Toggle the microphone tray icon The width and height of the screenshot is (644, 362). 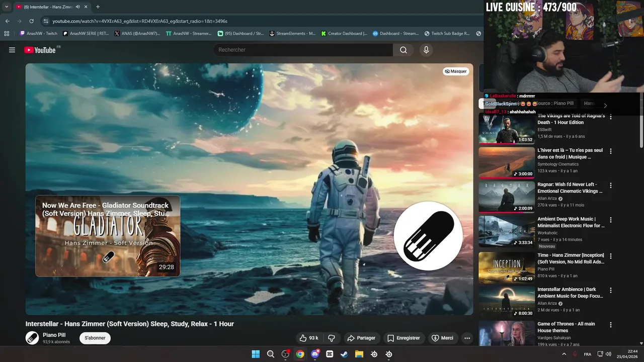click(575, 354)
